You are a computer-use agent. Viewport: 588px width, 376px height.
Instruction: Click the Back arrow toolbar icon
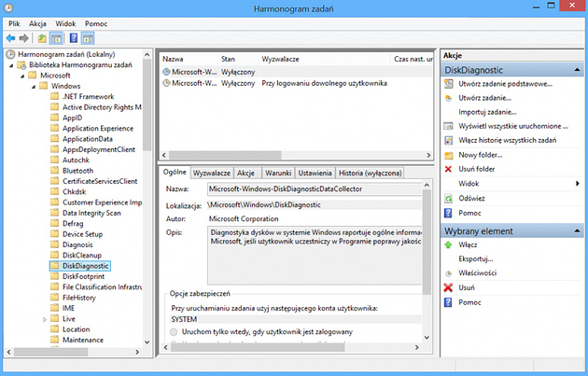(x=10, y=38)
